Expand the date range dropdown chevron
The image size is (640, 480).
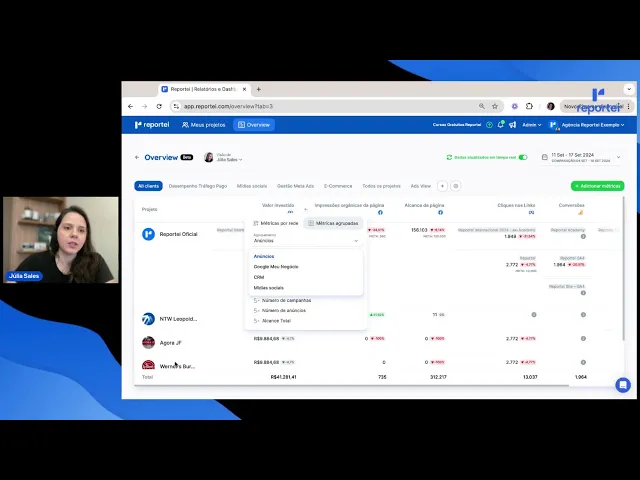(x=618, y=157)
